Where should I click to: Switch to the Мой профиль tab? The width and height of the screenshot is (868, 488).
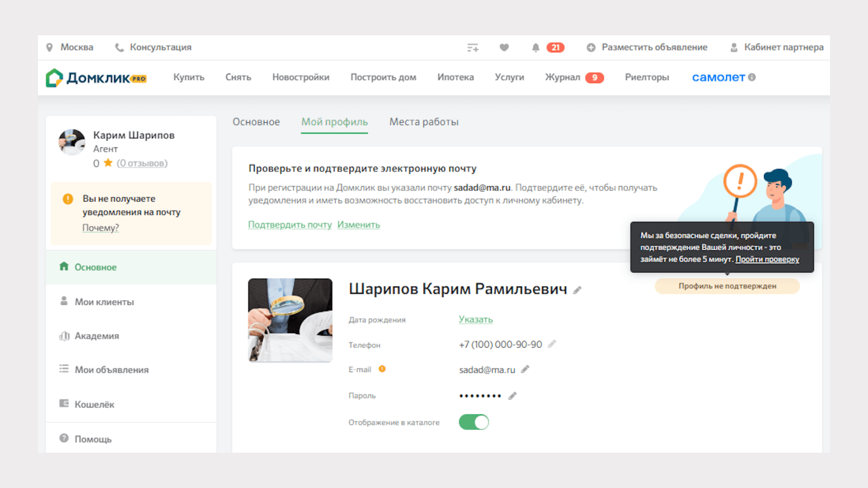[x=335, y=122]
